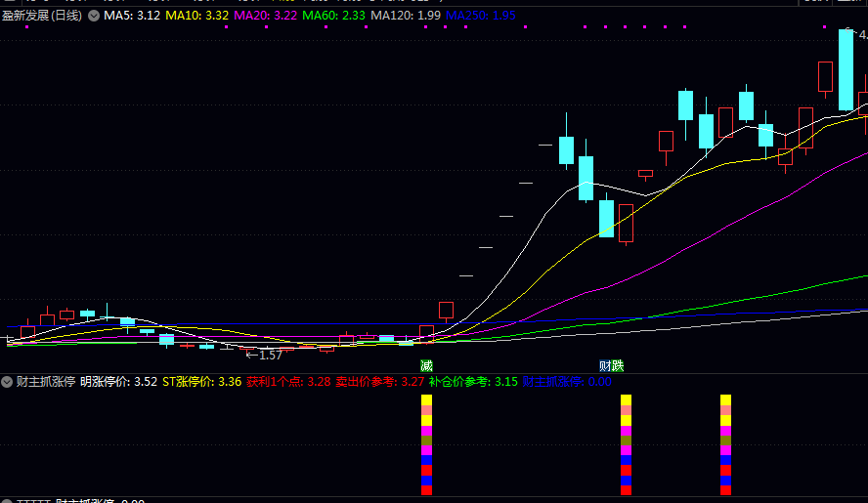Click the MA5: 3.12 label

[x=132, y=16]
